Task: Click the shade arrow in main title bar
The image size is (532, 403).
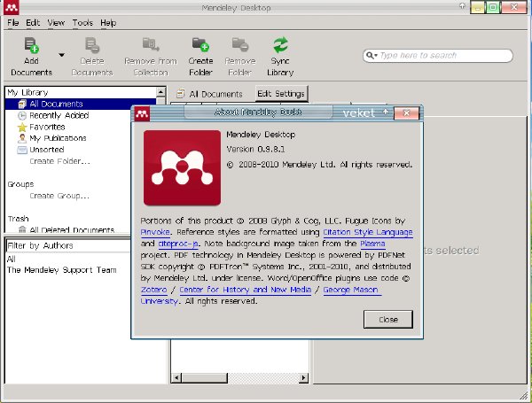Action: coord(462,6)
